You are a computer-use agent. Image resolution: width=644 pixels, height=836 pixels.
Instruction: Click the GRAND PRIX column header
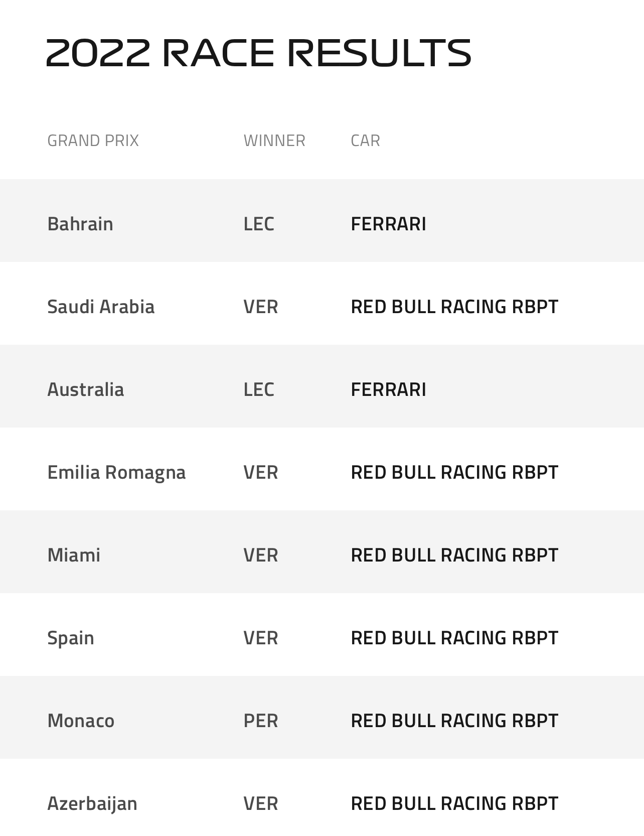93,141
